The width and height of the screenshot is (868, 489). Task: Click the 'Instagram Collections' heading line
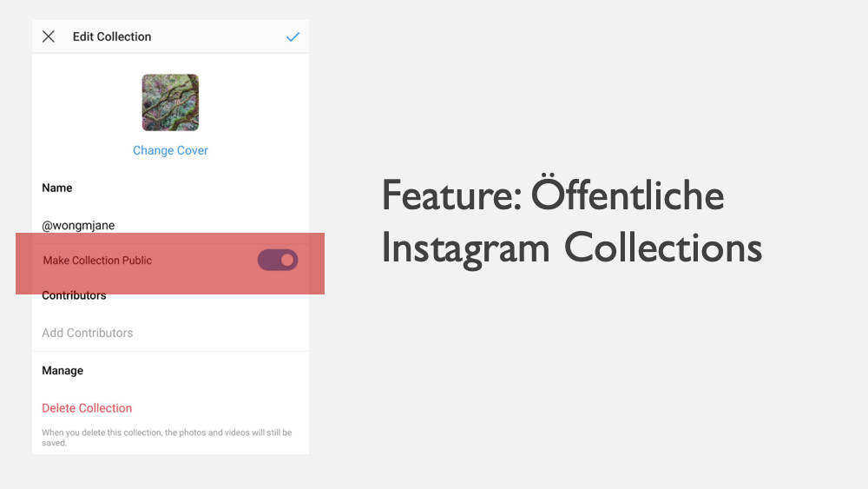(571, 247)
